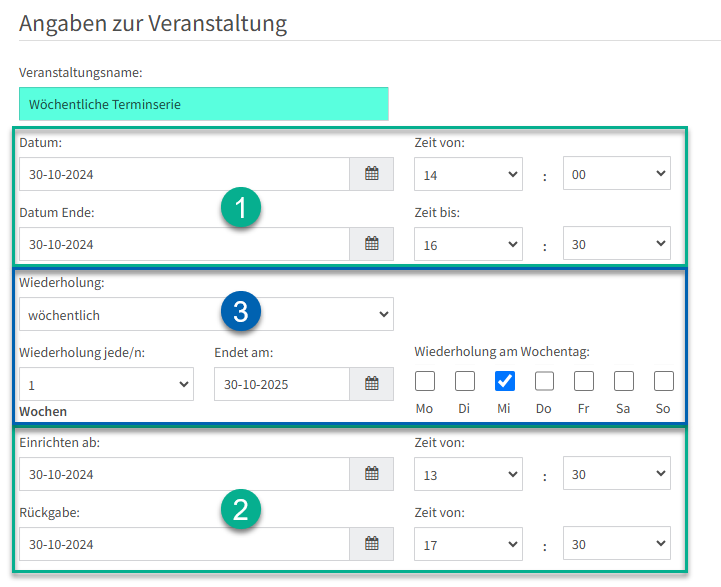
Task: Open Einrichten minute dropdown next to 13
Action: pos(617,473)
